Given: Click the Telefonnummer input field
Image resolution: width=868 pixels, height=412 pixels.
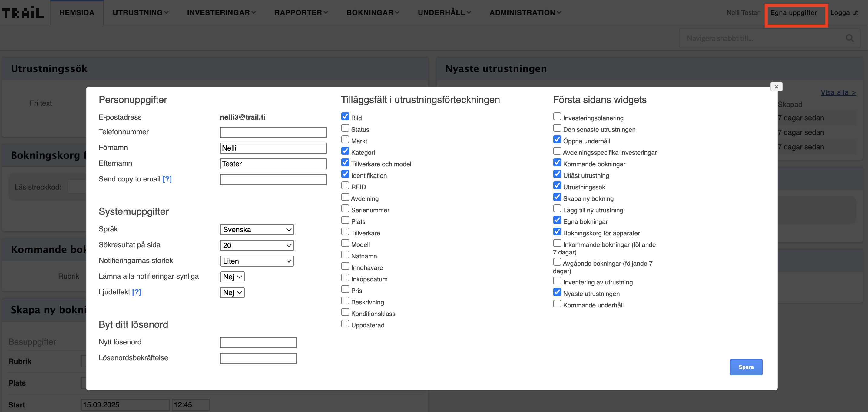Looking at the screenshot, I should click(273, 132).
